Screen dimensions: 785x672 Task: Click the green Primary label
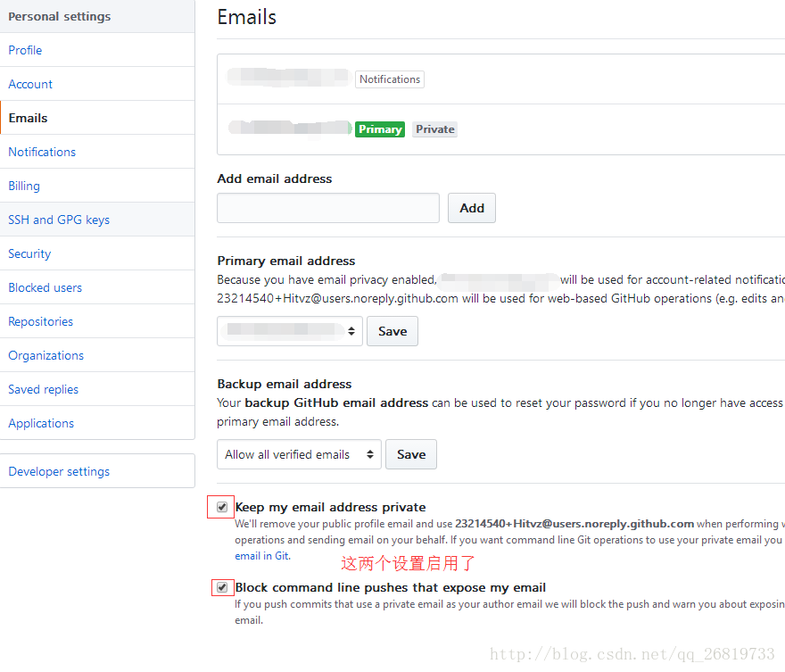point(380,129)
